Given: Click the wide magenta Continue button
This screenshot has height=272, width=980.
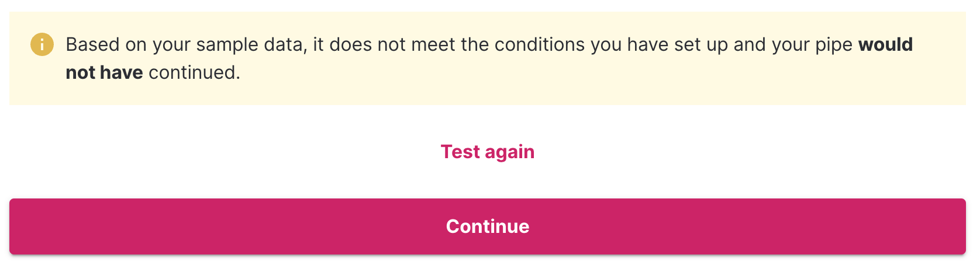Looking at the screenshot, I should click(487, 226).
